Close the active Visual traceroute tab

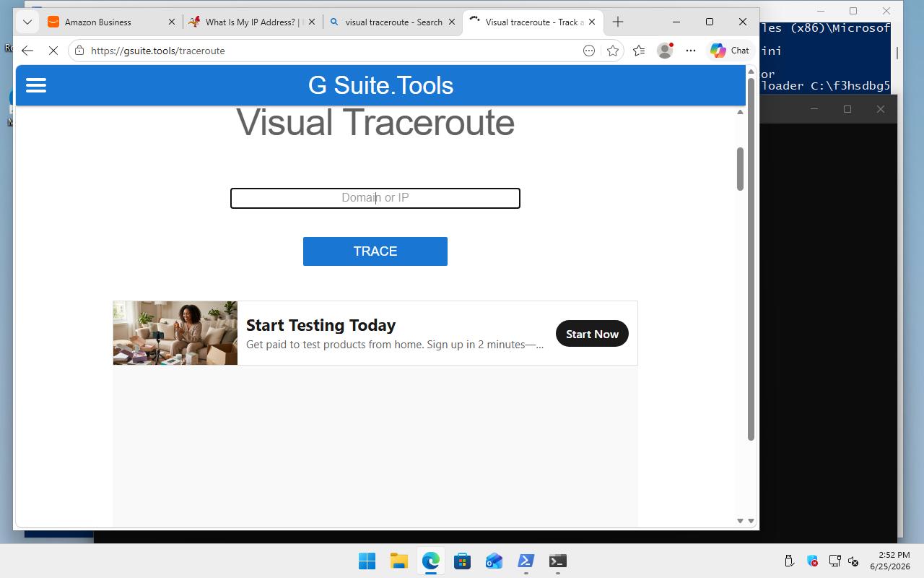tap(592, 22)
